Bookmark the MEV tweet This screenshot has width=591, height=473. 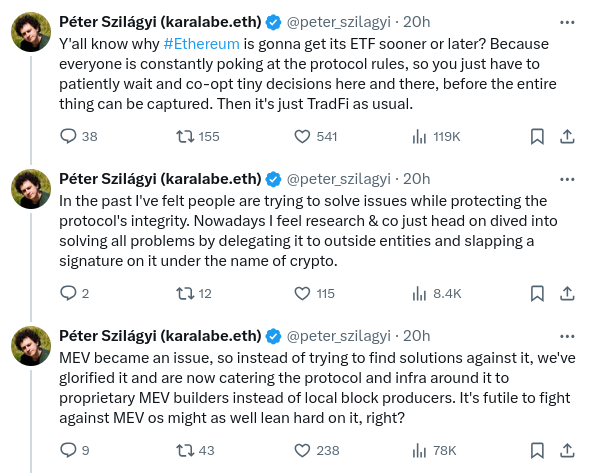coord(537,450)
